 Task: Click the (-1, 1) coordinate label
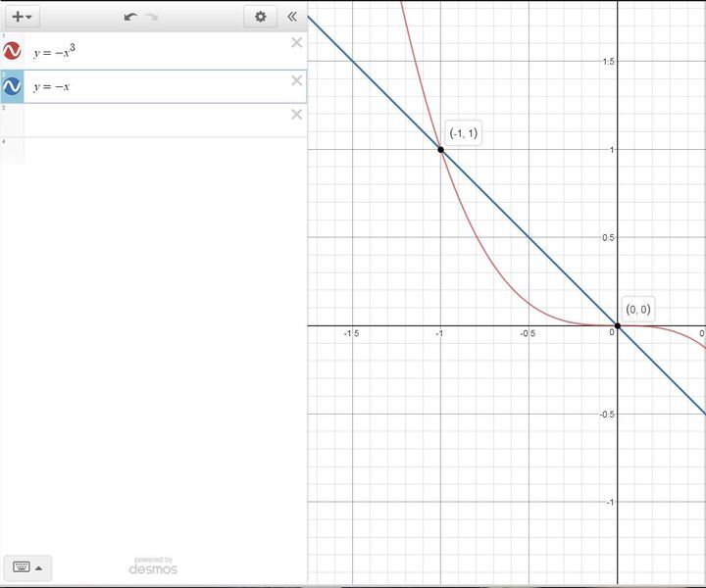(464, 132)
